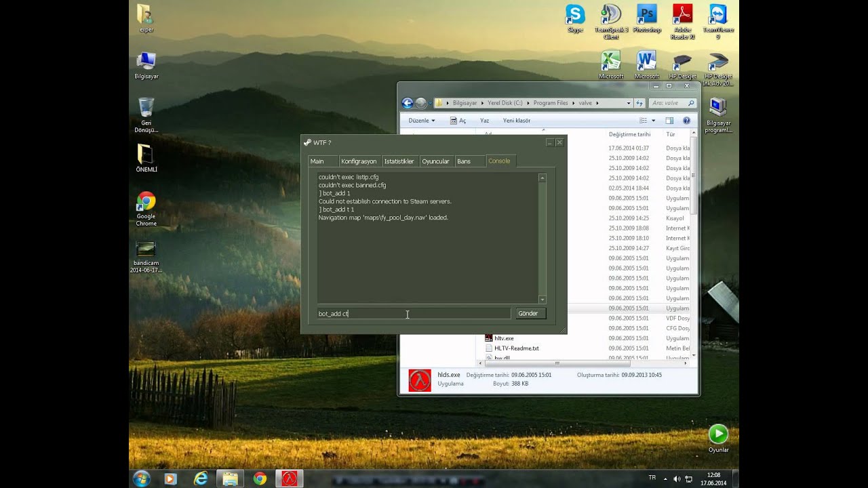868x488 pixels.
Task: Open the Microsoft Word desktop shortcut
Action: coord(647,64)
